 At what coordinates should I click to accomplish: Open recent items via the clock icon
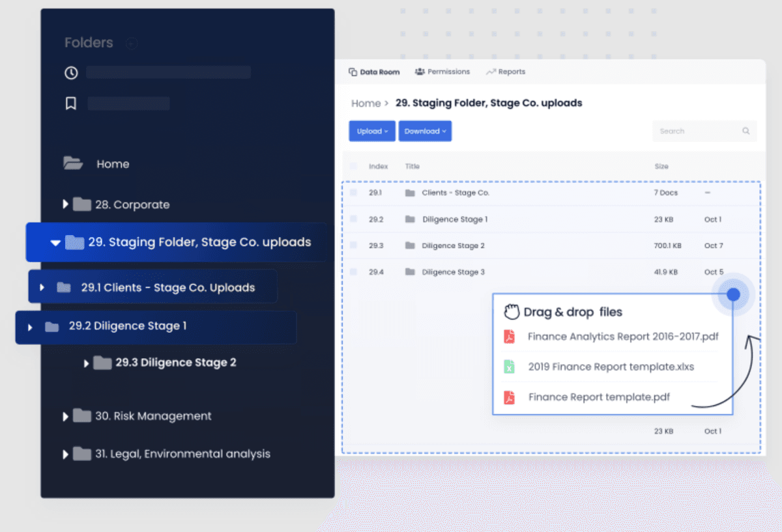70,73
